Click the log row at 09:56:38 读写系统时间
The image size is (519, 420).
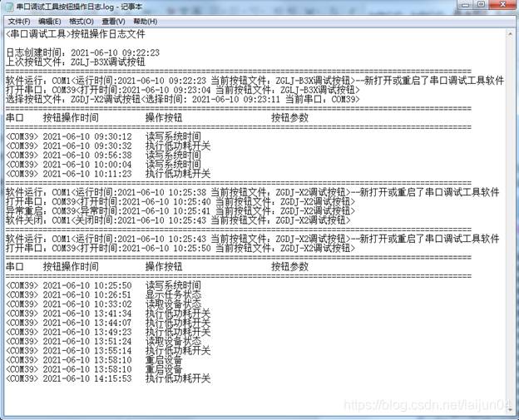104,155
